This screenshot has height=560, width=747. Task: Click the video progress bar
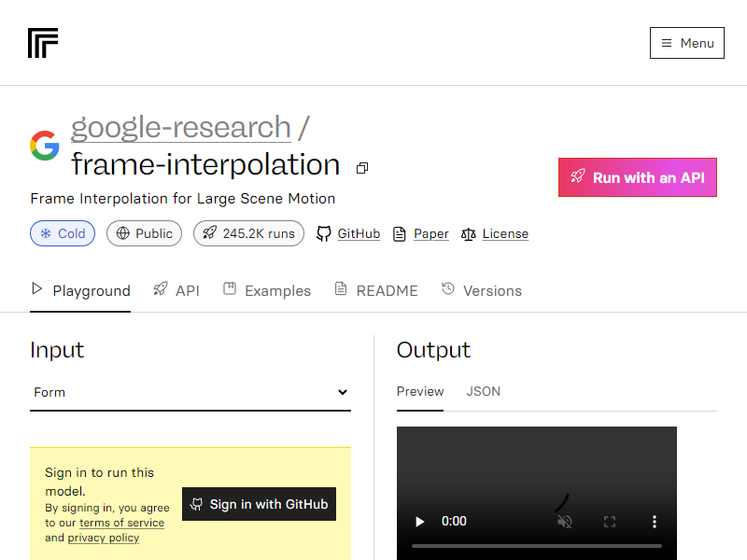[x=537, y=546]
